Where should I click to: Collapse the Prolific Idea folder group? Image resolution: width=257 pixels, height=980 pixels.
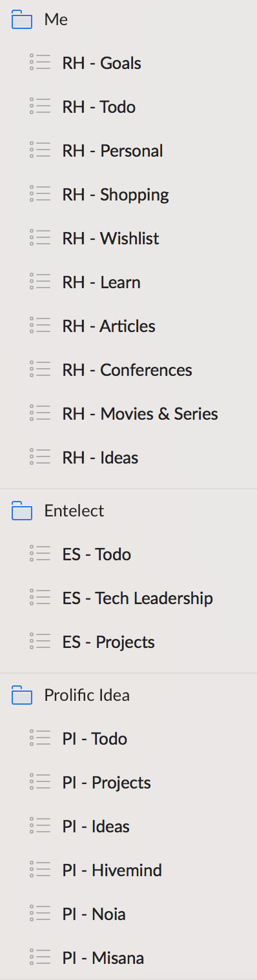(x=128, y=696)
